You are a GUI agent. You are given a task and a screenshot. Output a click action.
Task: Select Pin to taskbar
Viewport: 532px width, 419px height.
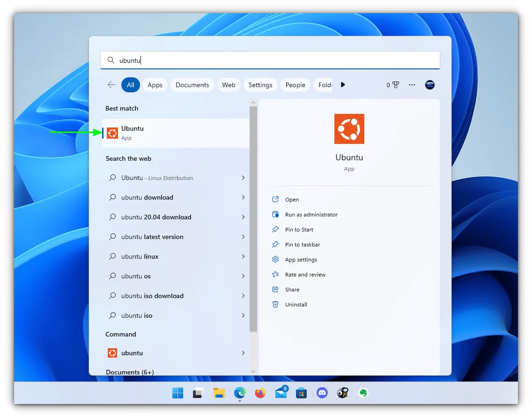[x=303, y=245]
